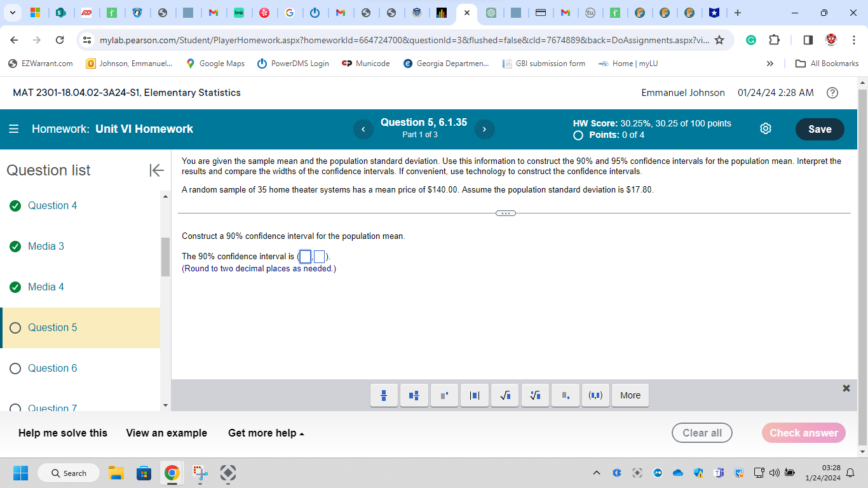Image resolution: width=868 pixels, height=488 pixels.
Task: Insert a subscript template
Action: click(566, 395)
